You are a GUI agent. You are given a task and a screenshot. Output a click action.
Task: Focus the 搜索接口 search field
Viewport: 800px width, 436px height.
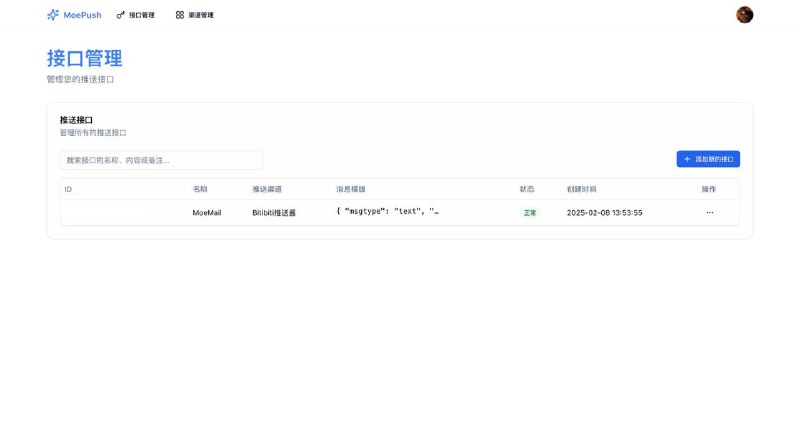pos(161,160)
